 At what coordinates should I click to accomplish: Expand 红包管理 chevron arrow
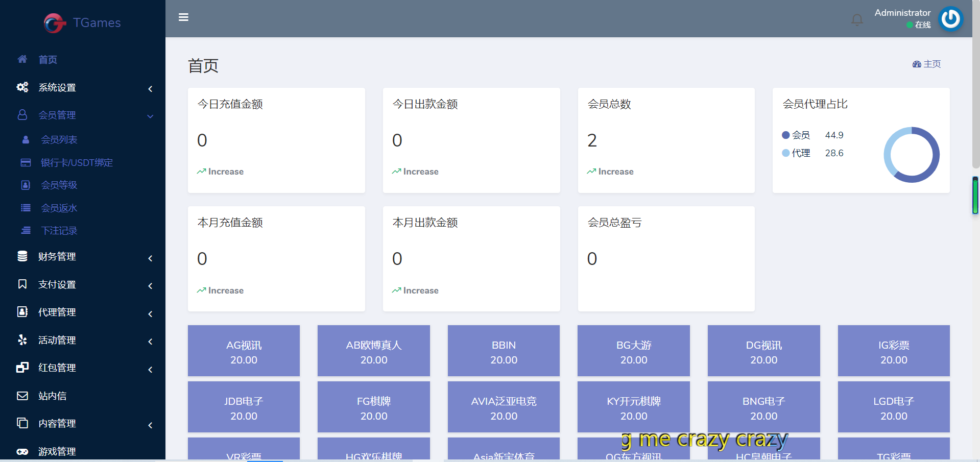click(150, 370)
